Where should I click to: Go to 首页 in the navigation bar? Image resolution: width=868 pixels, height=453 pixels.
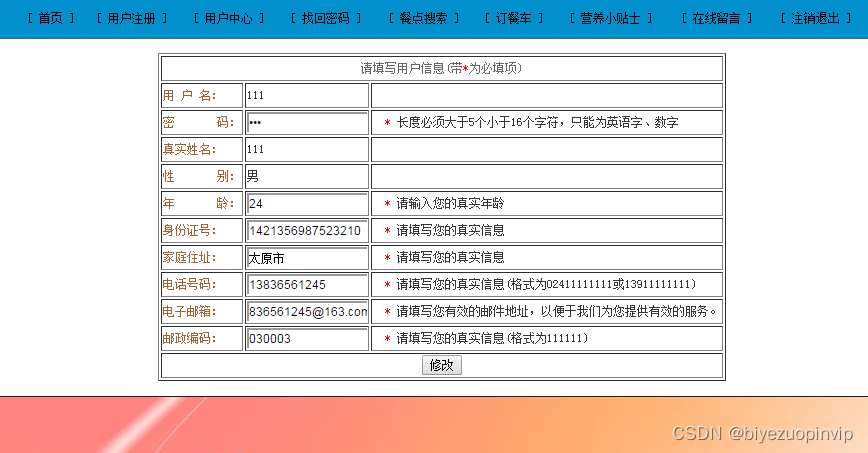pyautogui.click(x=50, y=18)
